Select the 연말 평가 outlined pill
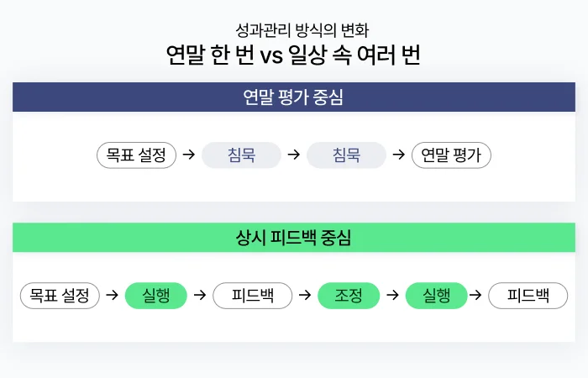Image resolution: width=588 pixels, height=378 pixels. tap(452, 155)
